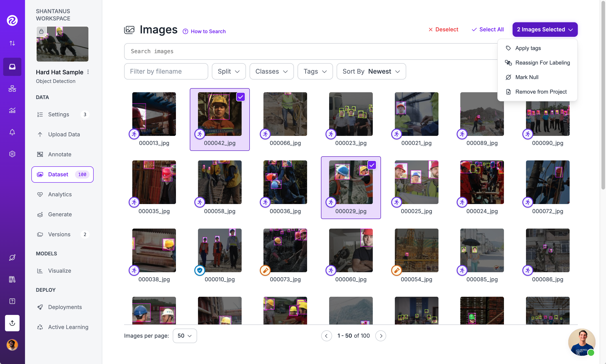Select Remove from Project menu item
This screenshot has height=364, width=606.
pyautogui.click(x=541, y=92)
